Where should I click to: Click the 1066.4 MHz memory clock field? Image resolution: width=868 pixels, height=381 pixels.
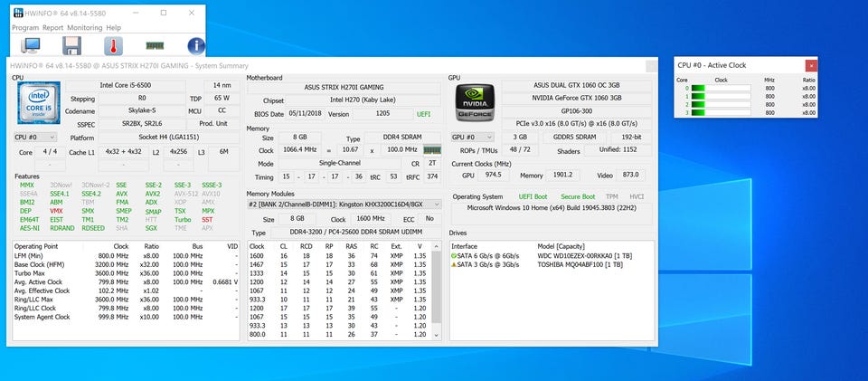click(299, 150)
